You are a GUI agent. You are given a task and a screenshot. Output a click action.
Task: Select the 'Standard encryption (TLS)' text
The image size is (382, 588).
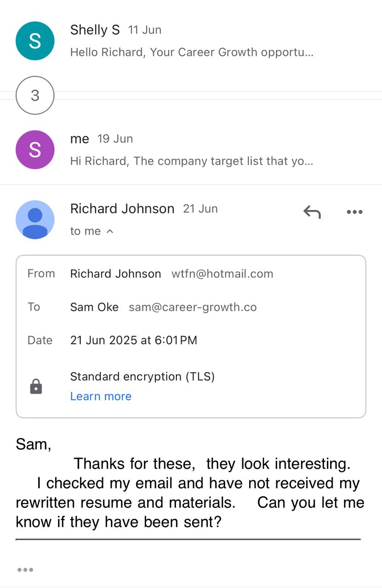142,377
